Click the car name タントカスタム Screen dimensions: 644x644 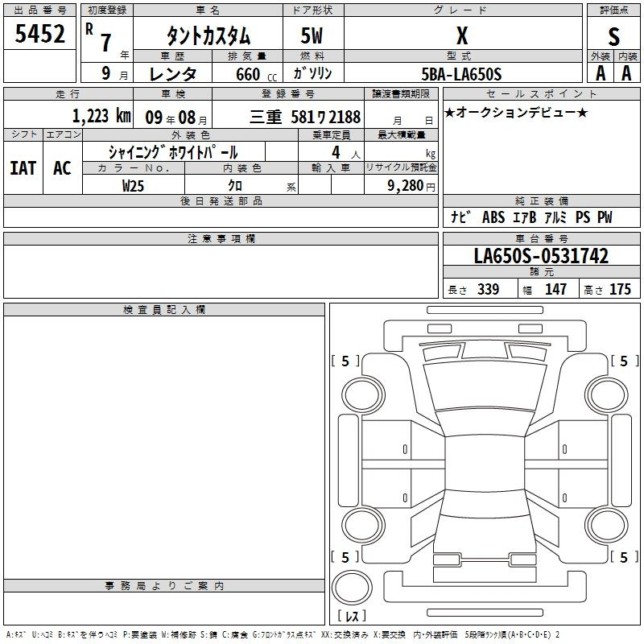pyautogui.click(x=208, y=36)
